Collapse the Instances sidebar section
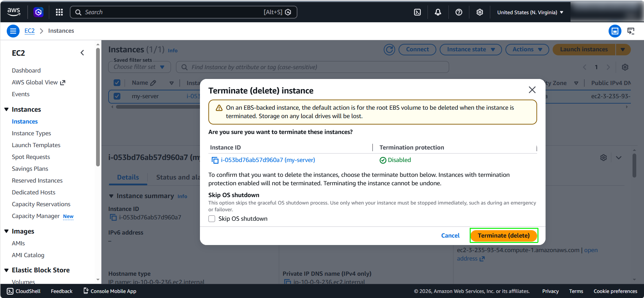The width and height of the screenshot is (644, 298). click(6, 109)
